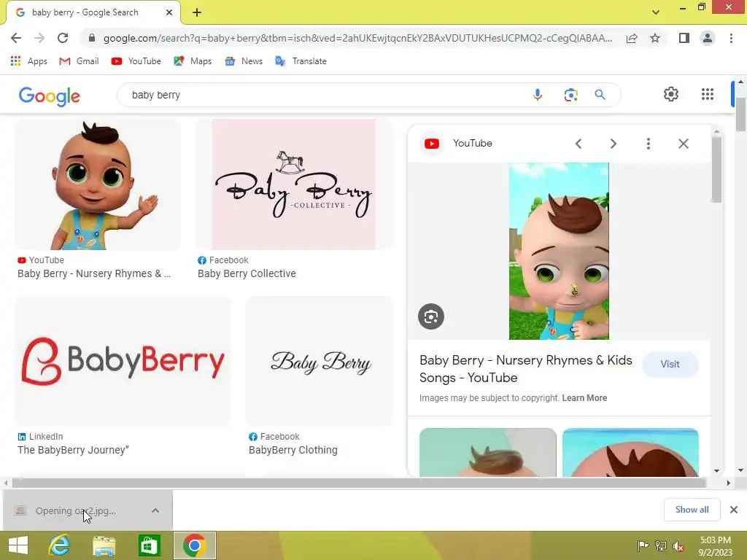Viewport: 747px width, 560px height.
Task: Open the Maps bookmark
Action: pos(193,61)
